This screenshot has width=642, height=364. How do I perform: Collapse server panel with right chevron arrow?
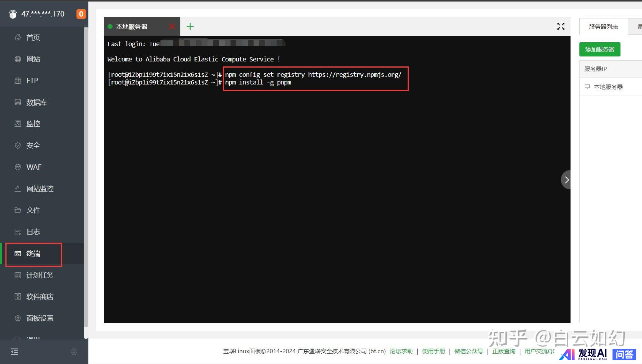tap(566, 180)
